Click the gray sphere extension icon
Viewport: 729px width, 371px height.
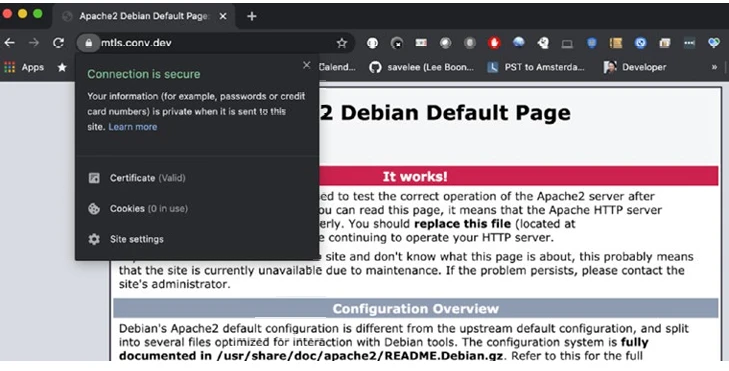click(x=445, y=43)
